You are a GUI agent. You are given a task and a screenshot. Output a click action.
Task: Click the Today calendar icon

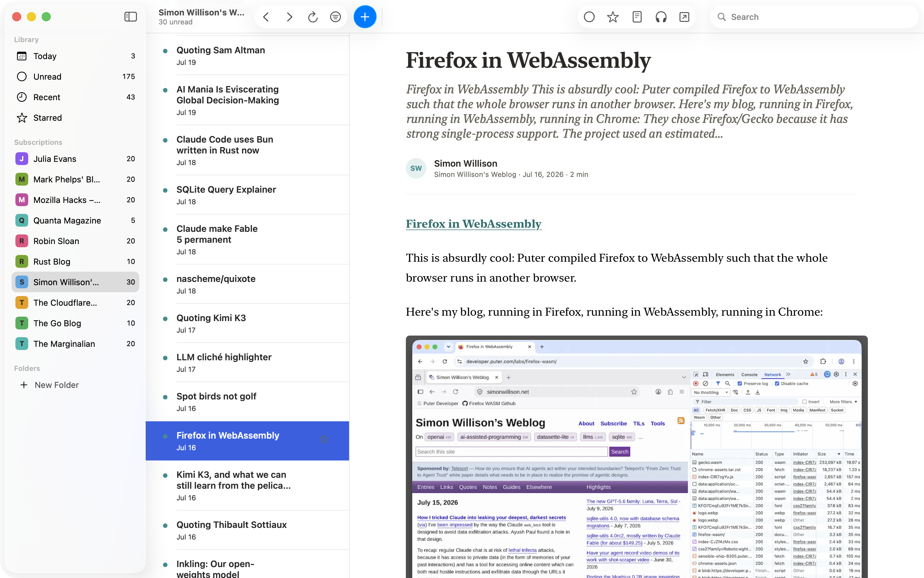point(22,56)
